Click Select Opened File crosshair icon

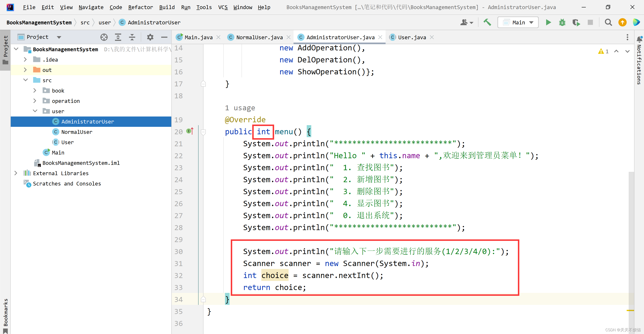point(104,37)
